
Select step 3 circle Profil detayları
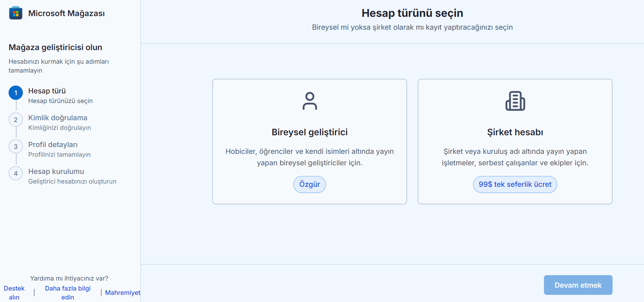coord(16,146)
